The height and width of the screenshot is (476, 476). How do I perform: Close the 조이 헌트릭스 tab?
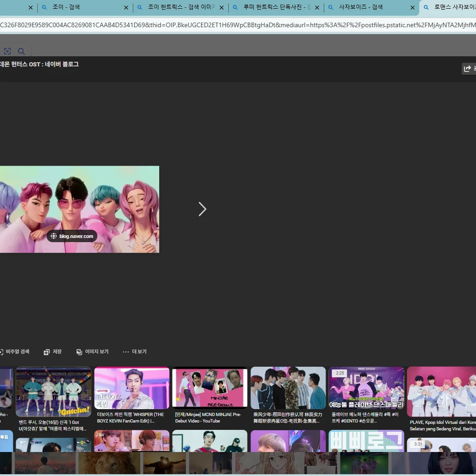221,7
